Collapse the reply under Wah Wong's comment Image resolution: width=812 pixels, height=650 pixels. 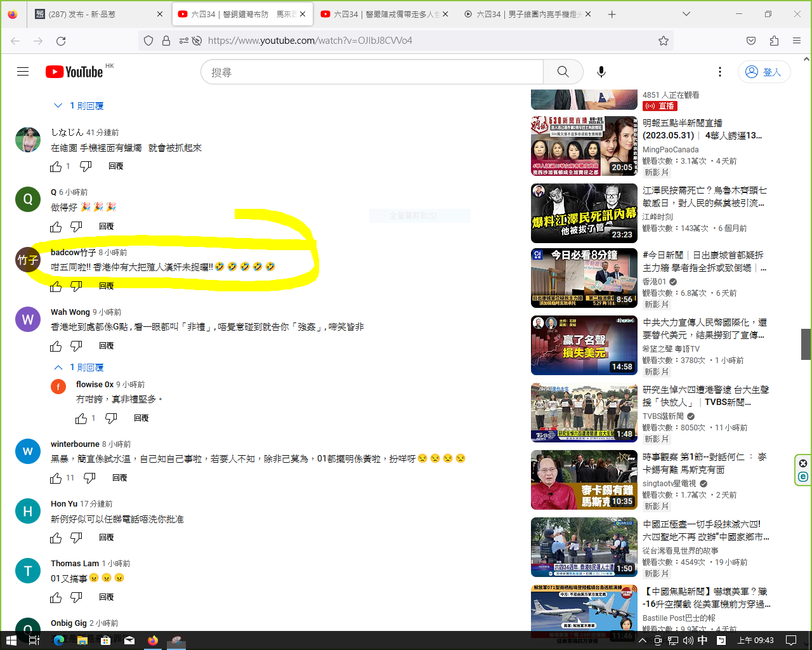point(79,368)
